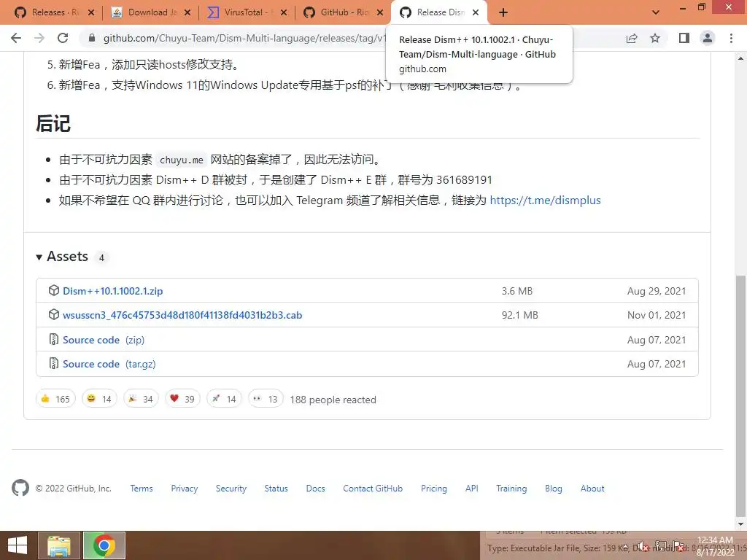Share this page via share icon
This screenshot has height=560, width=747.
pyautogui.click(x=632, y=38)
